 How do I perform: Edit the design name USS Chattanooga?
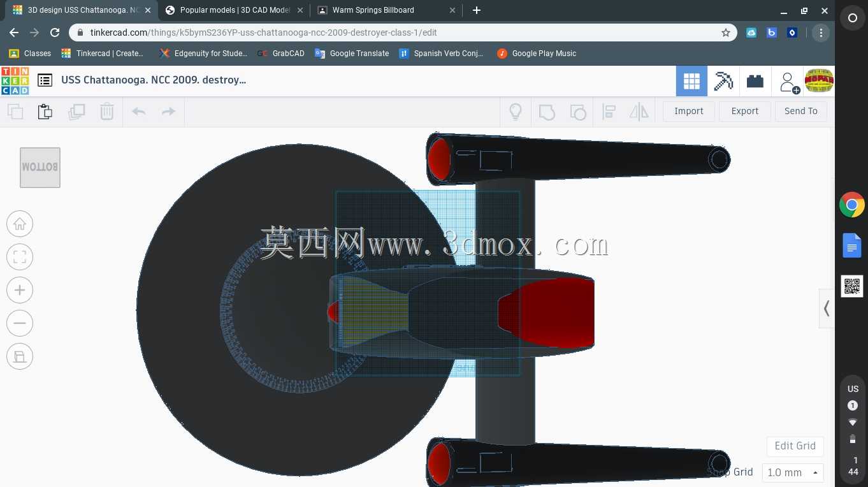click(x=154, y=80)
